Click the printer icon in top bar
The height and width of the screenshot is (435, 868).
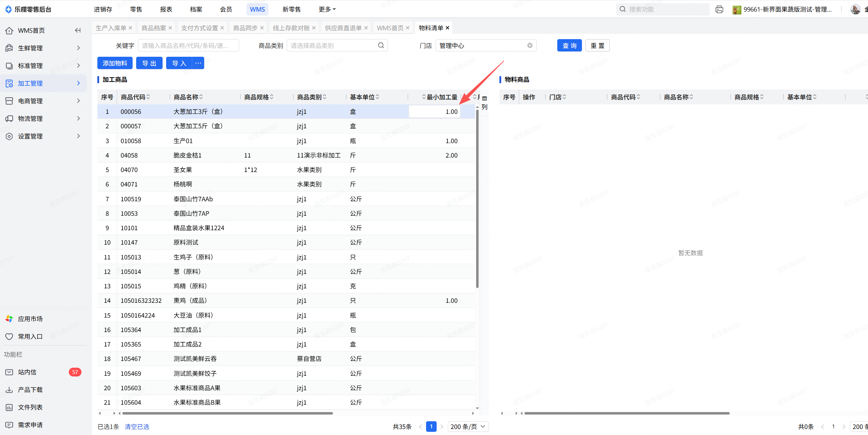tap(719, 10)
